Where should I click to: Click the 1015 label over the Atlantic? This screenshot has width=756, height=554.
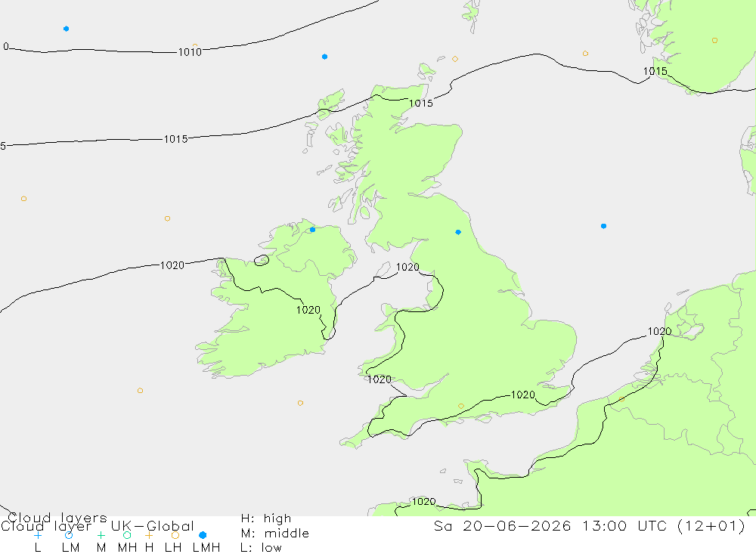point(175,139)
